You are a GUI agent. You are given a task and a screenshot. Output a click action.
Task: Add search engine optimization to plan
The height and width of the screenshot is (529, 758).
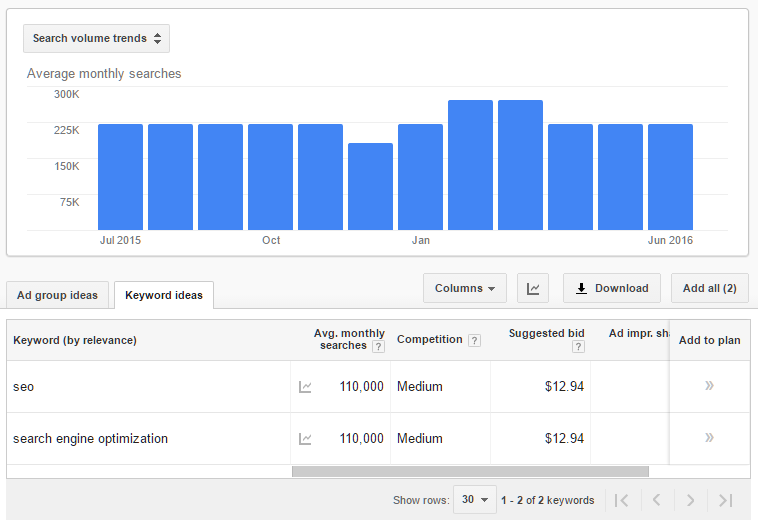point(709,438)
